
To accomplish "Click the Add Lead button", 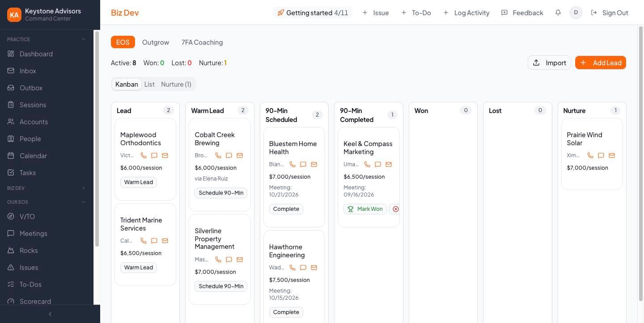I will point(601,63).
